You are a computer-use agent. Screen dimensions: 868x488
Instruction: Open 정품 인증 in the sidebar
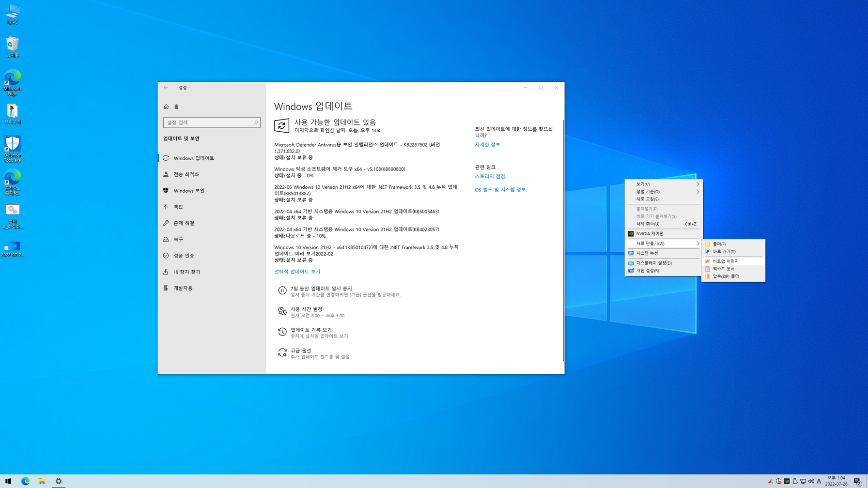[x=212, y=256]
